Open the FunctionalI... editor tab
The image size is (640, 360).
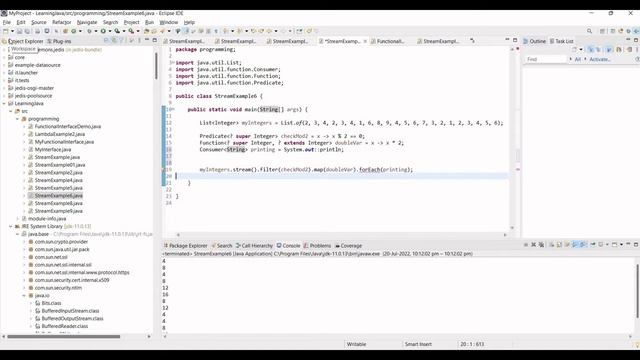click(387, 41)
